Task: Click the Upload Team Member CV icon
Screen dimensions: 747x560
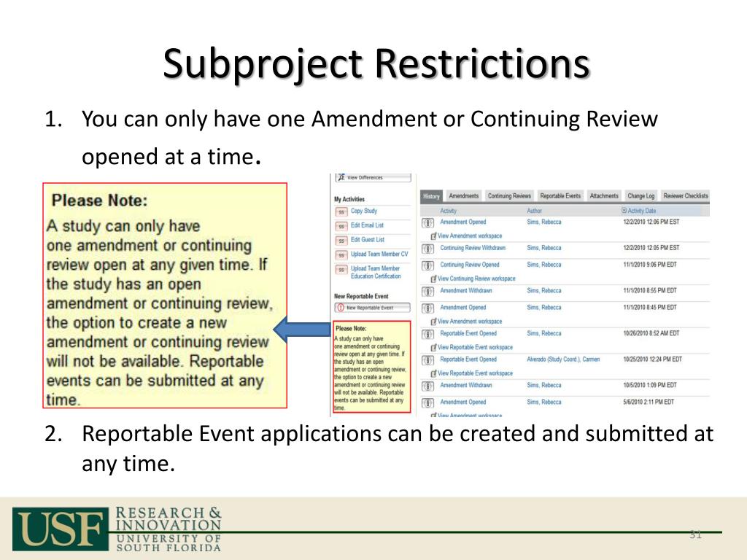Action: [341, 255]
